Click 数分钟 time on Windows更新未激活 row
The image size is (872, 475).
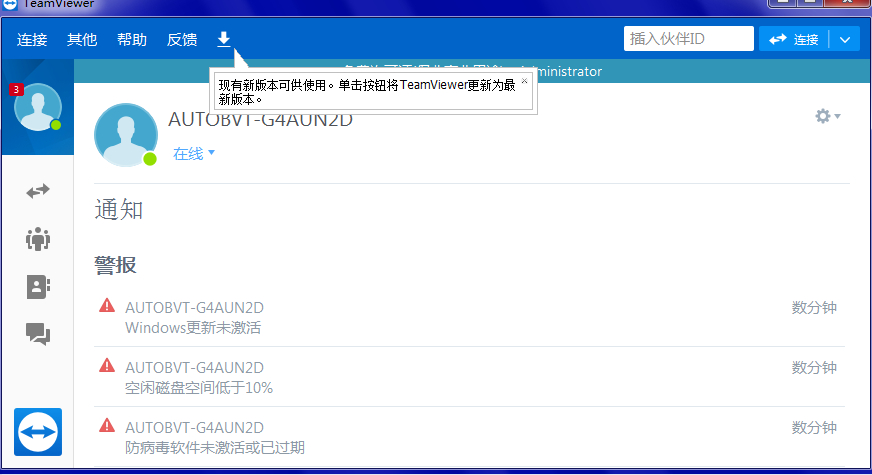click(814, 308)
